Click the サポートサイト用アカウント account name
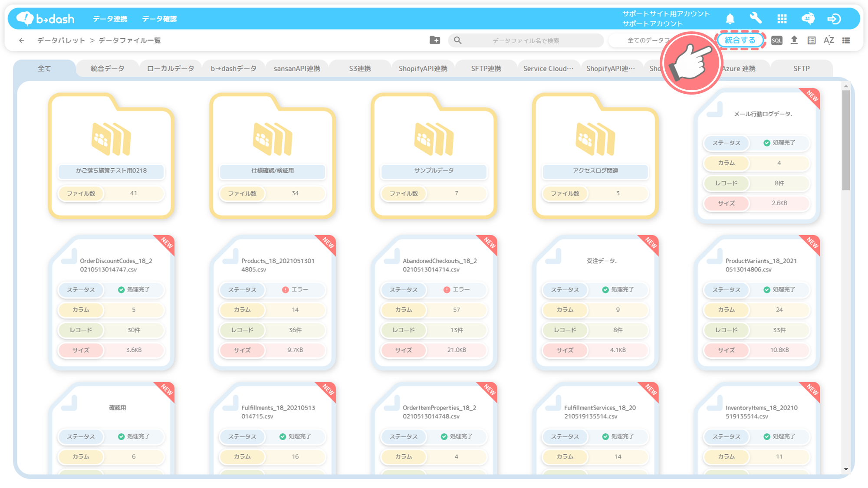 pos(666,13)
